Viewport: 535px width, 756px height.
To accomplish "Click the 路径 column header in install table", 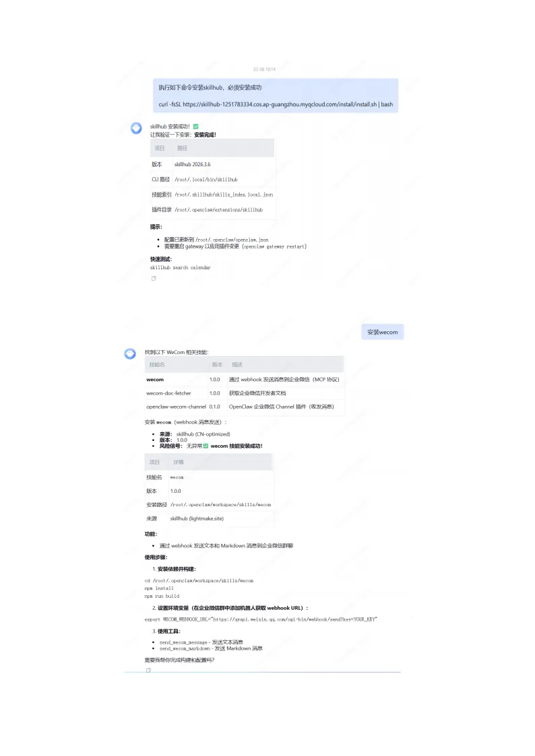I will pyautogui.click(x=182, y=148).
